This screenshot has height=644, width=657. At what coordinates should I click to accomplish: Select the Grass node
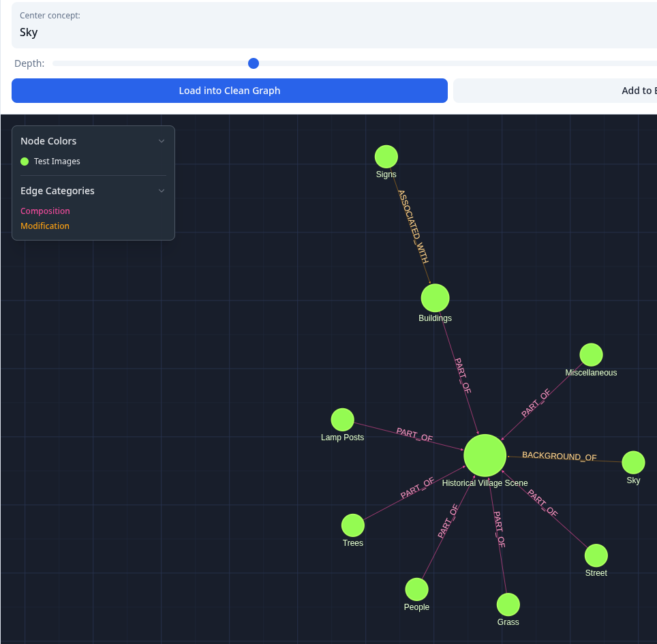pos(508,604)
